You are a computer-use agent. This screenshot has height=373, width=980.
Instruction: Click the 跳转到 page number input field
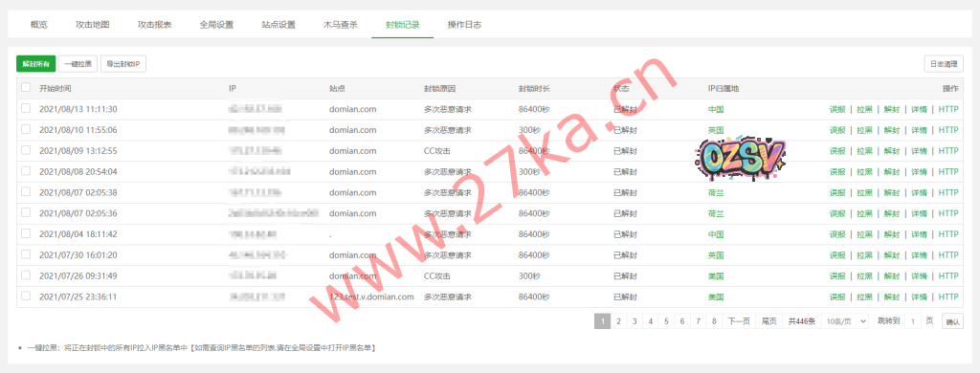click(912, 321)
